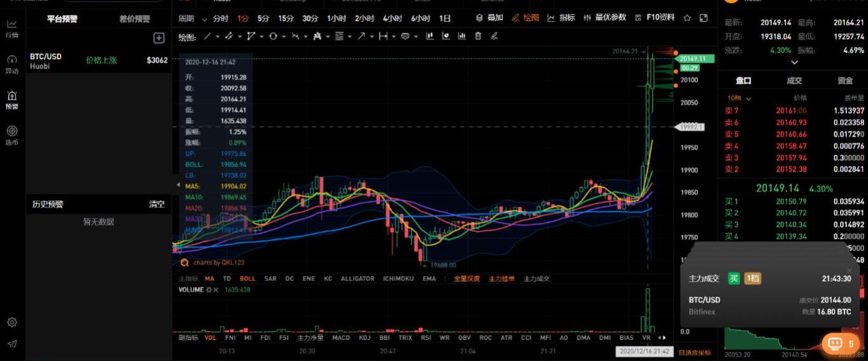Open the 10档 depth level dropdown
The image size is (868, 361).
(738, 98)
